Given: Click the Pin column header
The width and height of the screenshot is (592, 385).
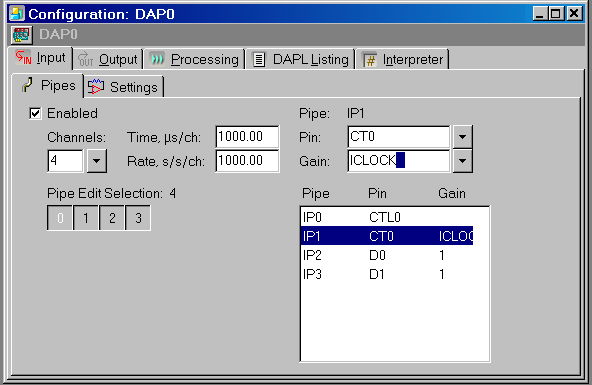Looking at the screenshot, I should coord(377,193).
